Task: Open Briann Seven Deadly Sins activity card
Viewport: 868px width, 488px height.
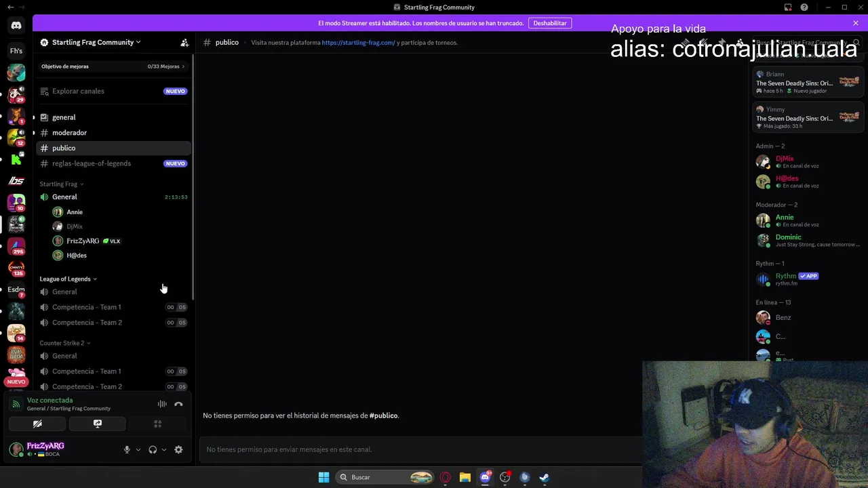Action: [807, 82]
